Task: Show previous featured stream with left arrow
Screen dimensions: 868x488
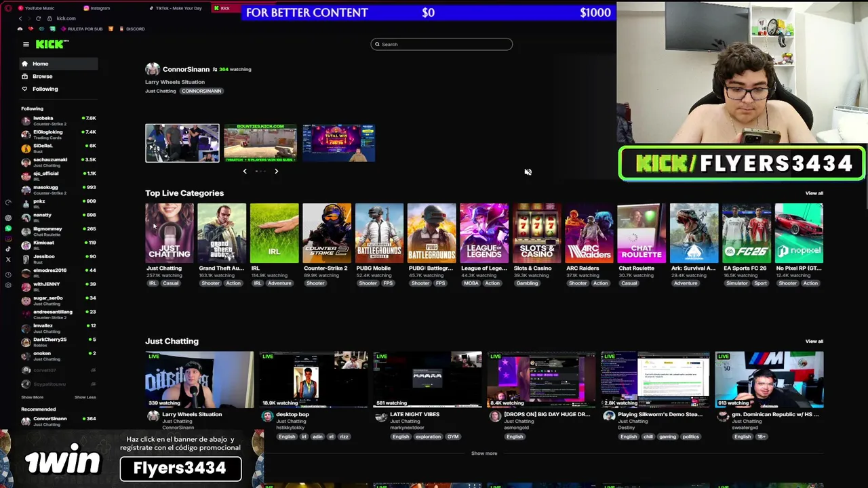Action: (x=245, y=171)
